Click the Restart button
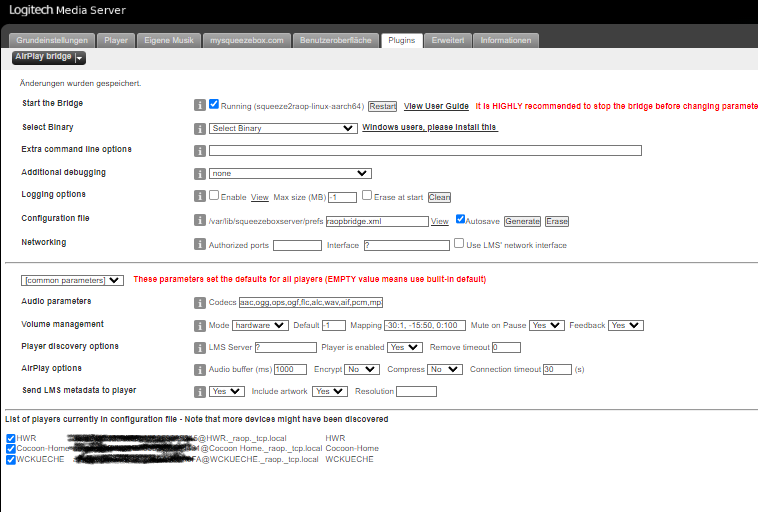758x512 pixels. click(382, 106)
